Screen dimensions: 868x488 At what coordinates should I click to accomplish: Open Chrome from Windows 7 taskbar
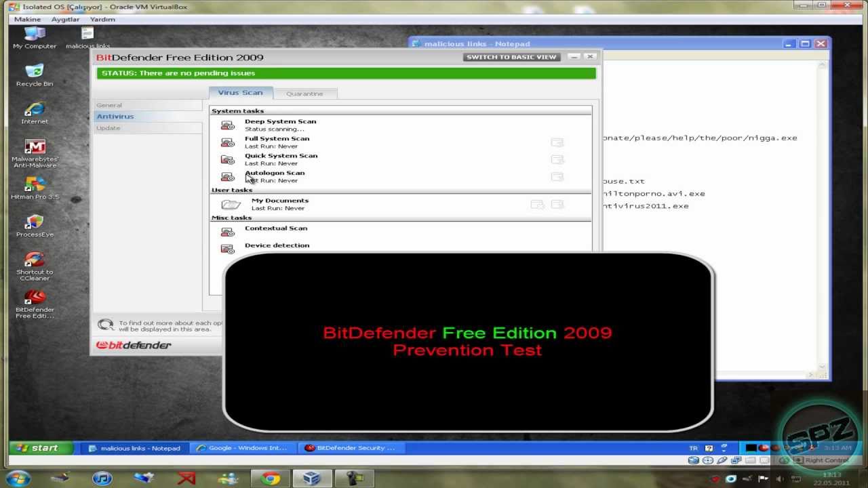(270, 479)
